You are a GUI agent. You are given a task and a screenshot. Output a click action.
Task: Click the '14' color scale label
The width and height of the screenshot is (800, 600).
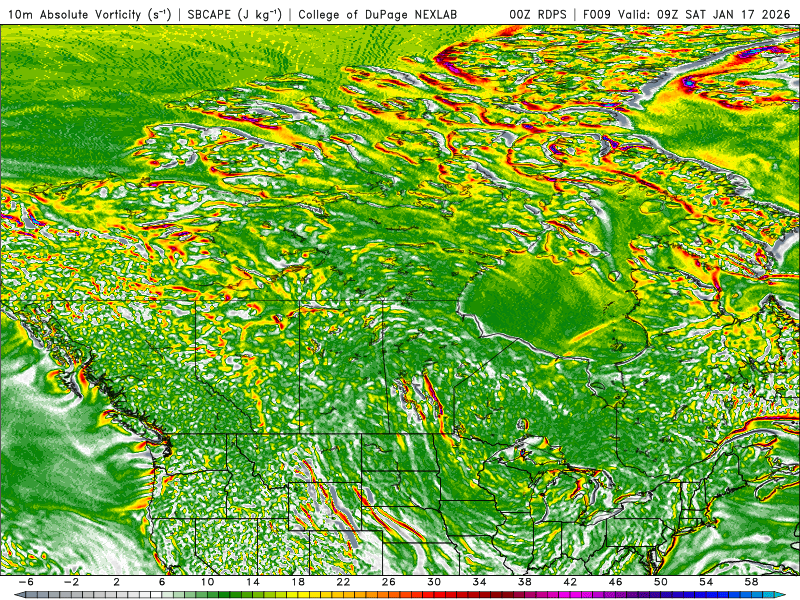(253, 582)
